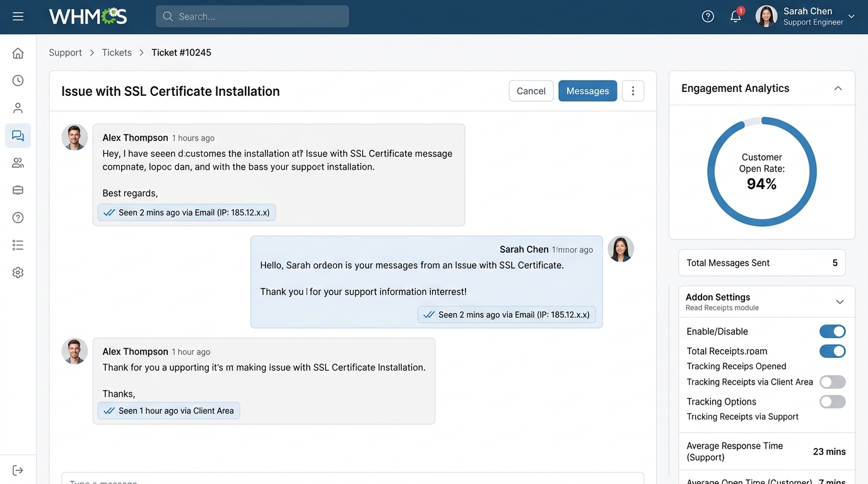Click the Cancel button
Screen dimensions: 868x484
click(x=531, y=91)
